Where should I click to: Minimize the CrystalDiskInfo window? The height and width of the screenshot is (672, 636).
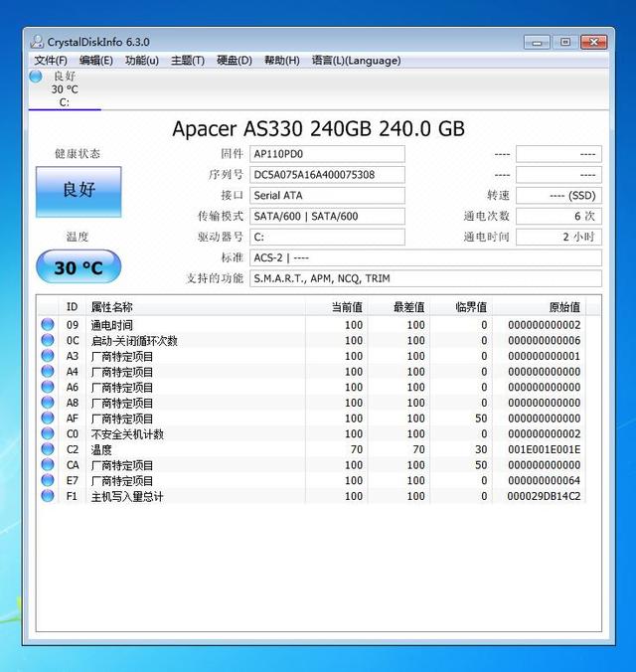(537, 42)
